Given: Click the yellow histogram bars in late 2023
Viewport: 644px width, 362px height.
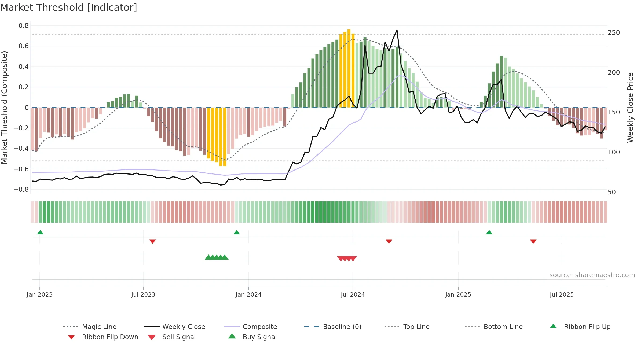Looking at the screenshot, I should [x=217, y=137].
